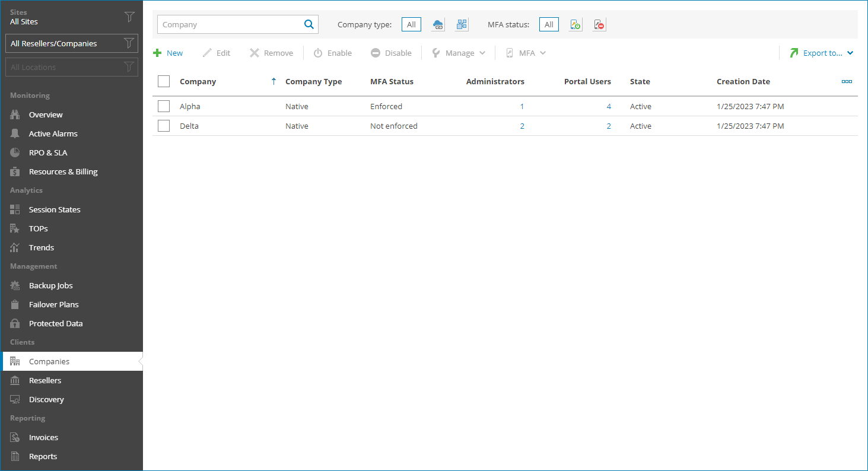Open the Companies menu item

tap(71, 361)
